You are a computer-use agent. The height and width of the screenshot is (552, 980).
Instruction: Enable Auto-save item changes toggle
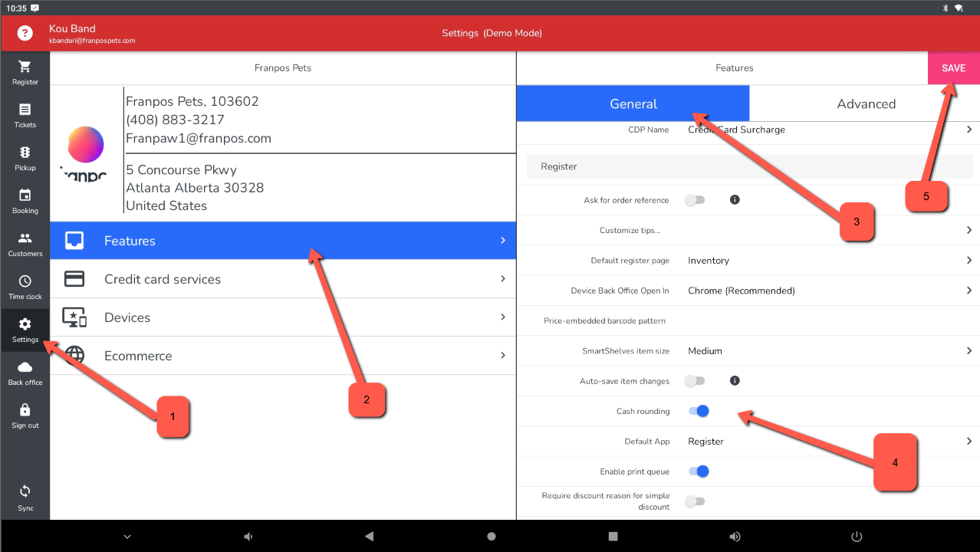(695, 381)
